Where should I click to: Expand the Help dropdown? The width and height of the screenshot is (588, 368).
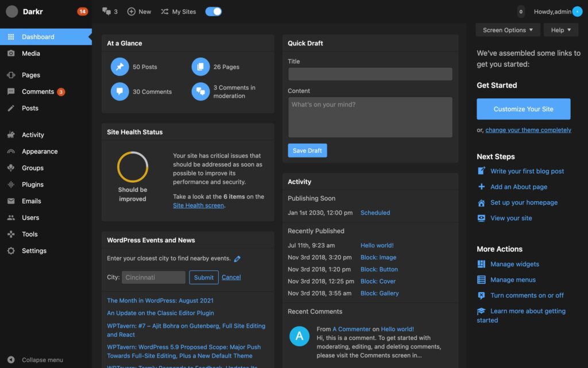pos(560,29)
